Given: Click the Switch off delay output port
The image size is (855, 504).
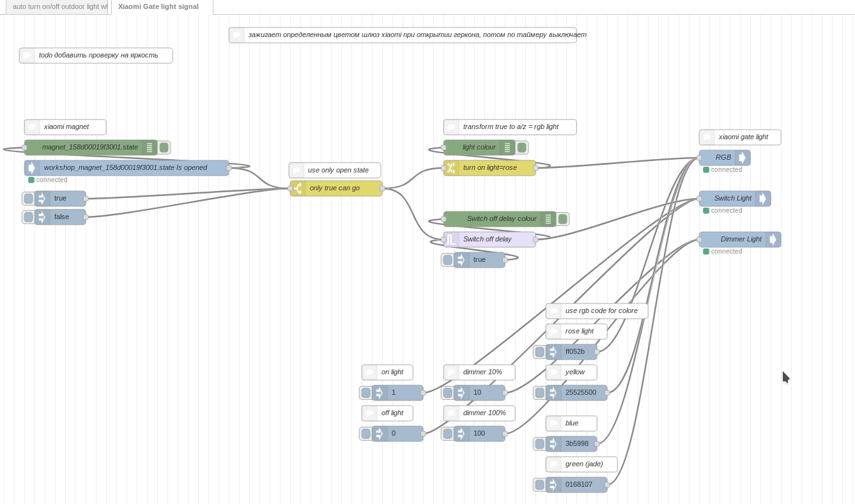Looking at the screenshot, I should tap(535, 240).
